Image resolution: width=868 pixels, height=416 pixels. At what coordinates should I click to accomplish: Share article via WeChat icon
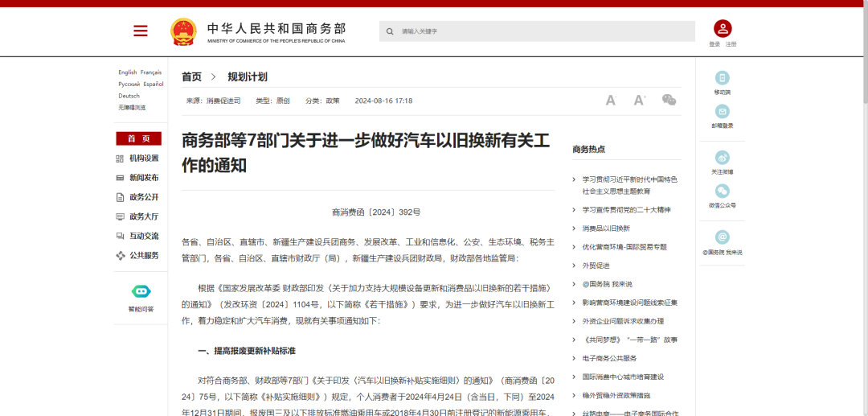point(669,100)
